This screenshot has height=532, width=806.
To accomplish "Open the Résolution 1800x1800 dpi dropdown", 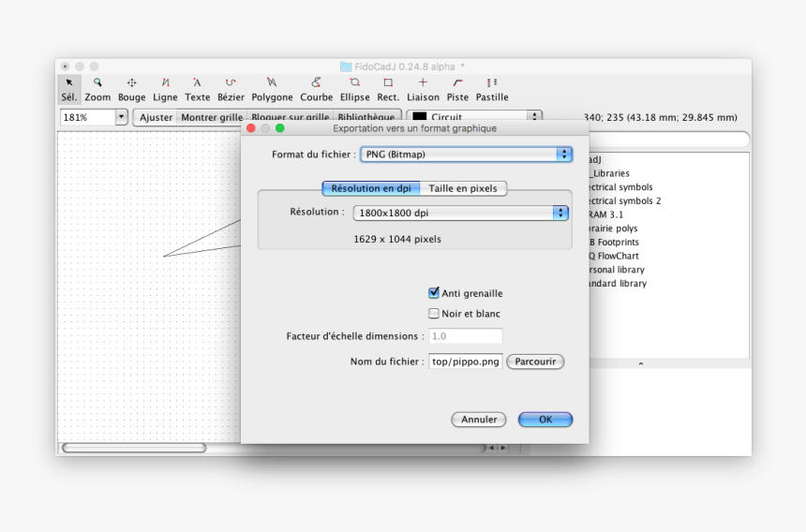I will pos(460,213).
